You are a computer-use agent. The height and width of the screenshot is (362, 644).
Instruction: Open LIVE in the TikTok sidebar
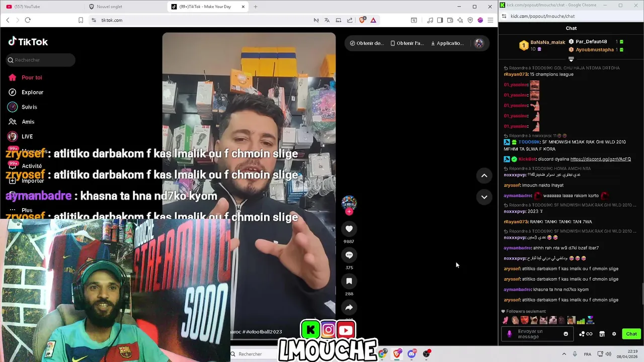pyautogui.click(x=21, y=136)
